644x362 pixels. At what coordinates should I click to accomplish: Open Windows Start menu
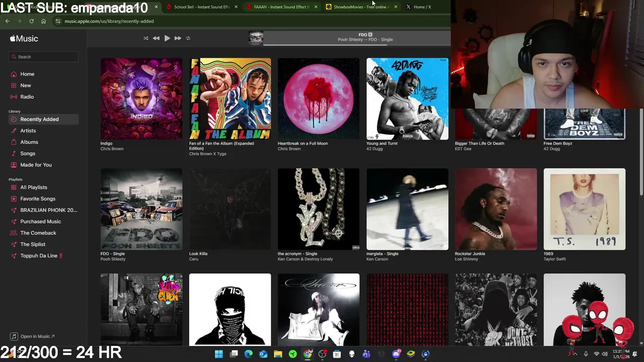tap(219, 354)
